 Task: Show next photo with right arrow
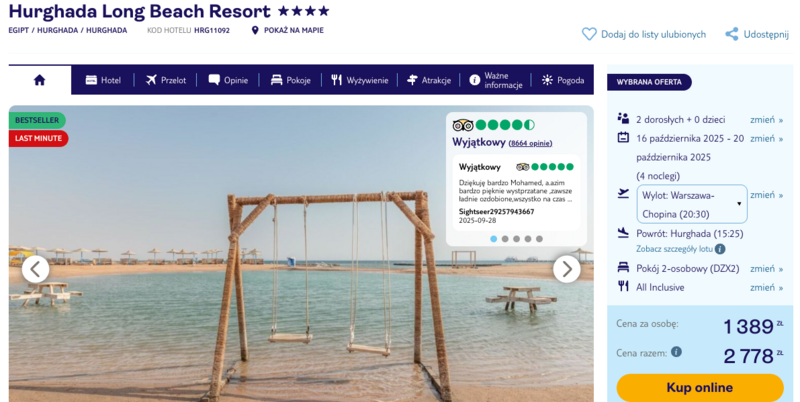(x=567, y=269)
